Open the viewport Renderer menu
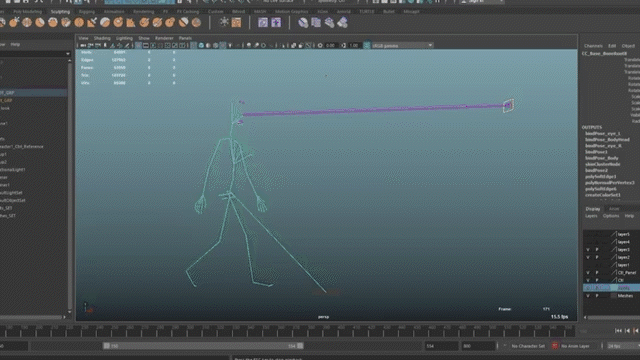The height and width of the screenshot is (360, 640). pyautogui.click(x=164, y=38)
